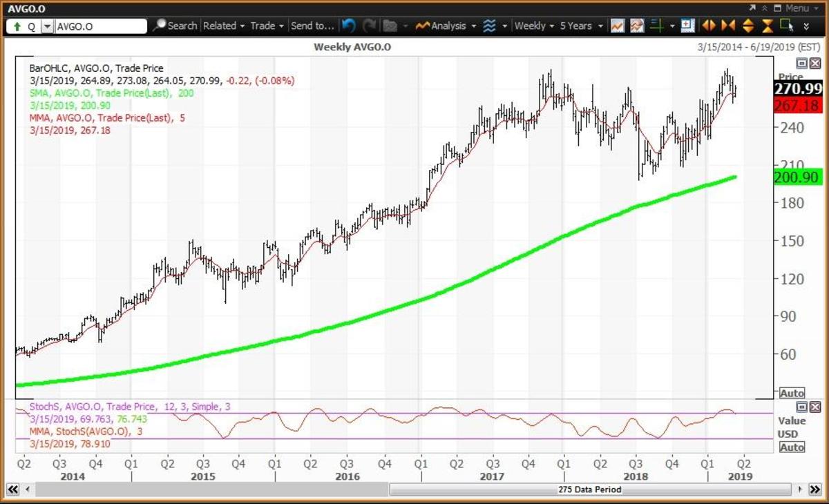Click the vertical expand arrows icon
Image resolution: width=829 pixels, height=504 pixels.
(748, 26)
